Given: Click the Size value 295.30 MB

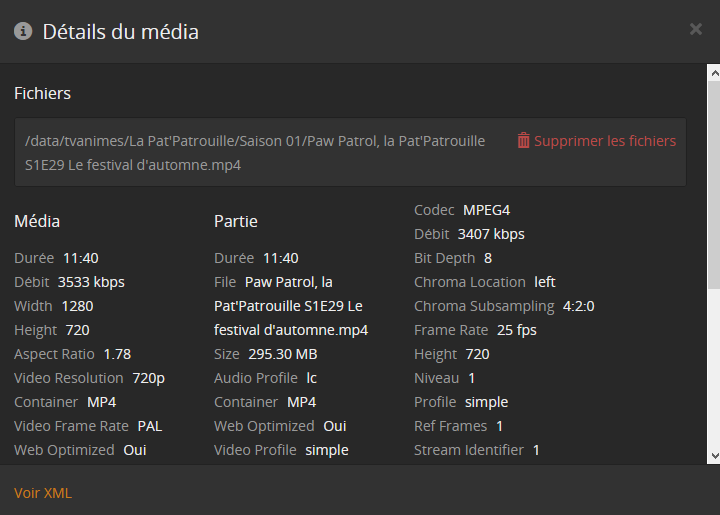Looking at the screenshot, I should (x=280, y=354).
